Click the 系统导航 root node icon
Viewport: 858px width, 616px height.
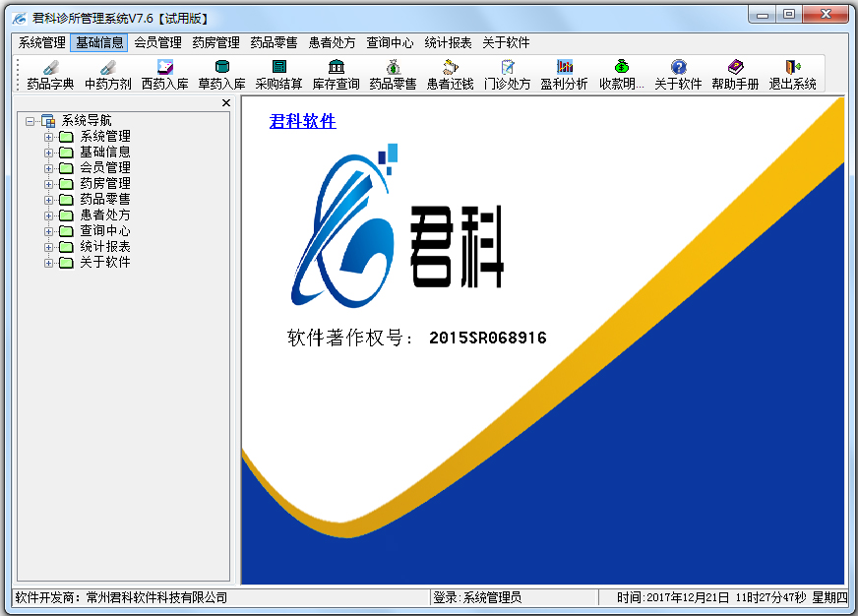pos(48,120)
